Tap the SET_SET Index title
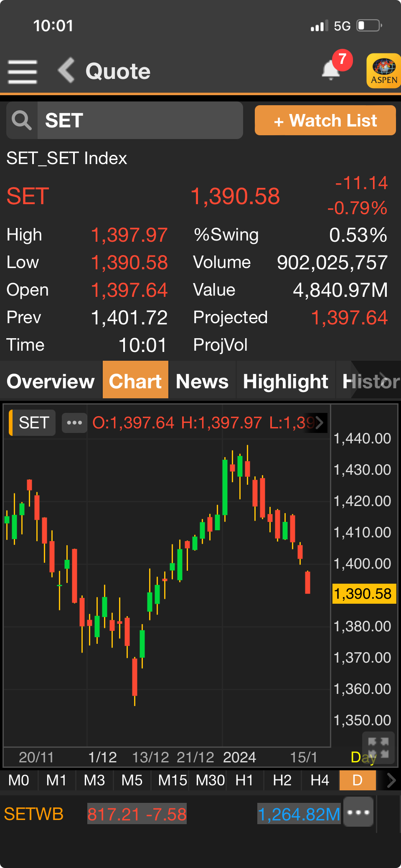This screenshot has width=401, height=868. pyautogui.click(x=67, y=158)
